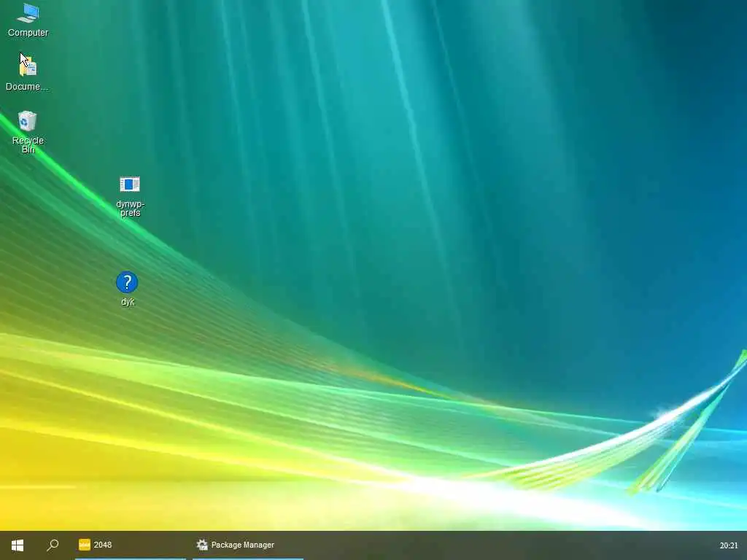Viewport: 747px width, 560px height.
Task: Open the taskbar search magnifier
Action: coord(53,545)
